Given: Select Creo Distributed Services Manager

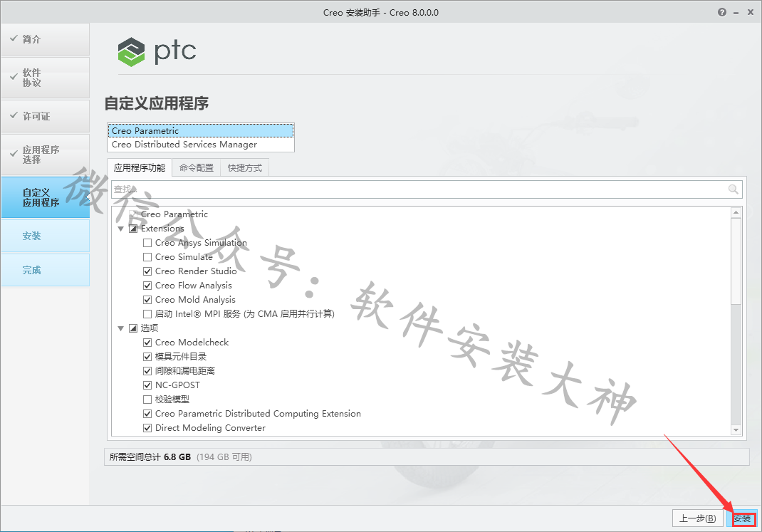Looking at the screenshot, I should tap(201, 145).
